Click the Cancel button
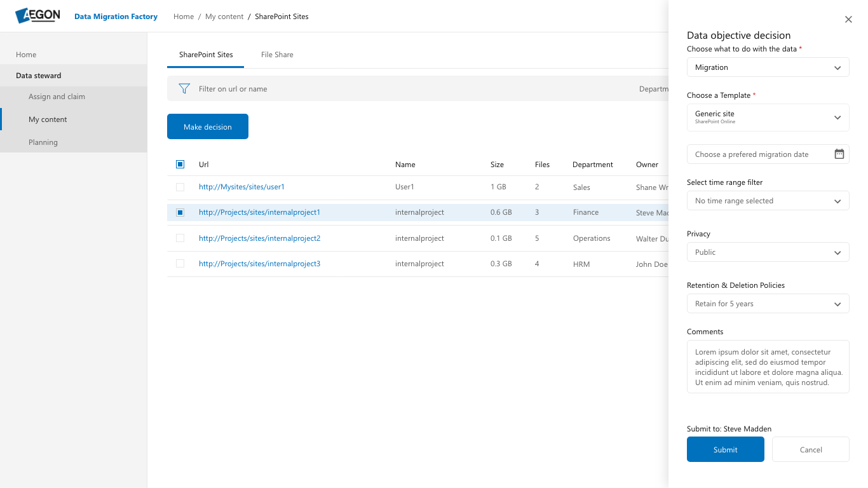Image resolution: width=868 pixels, height=488 pixels. click(811, 449)
